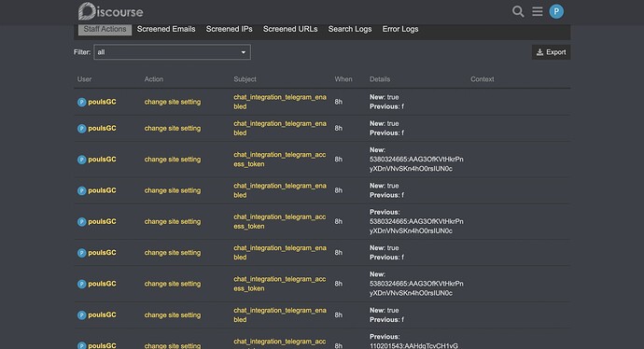This screenshot has width=644, height=349.
Task: Open the hamburger menu icon
Action: 538,11
